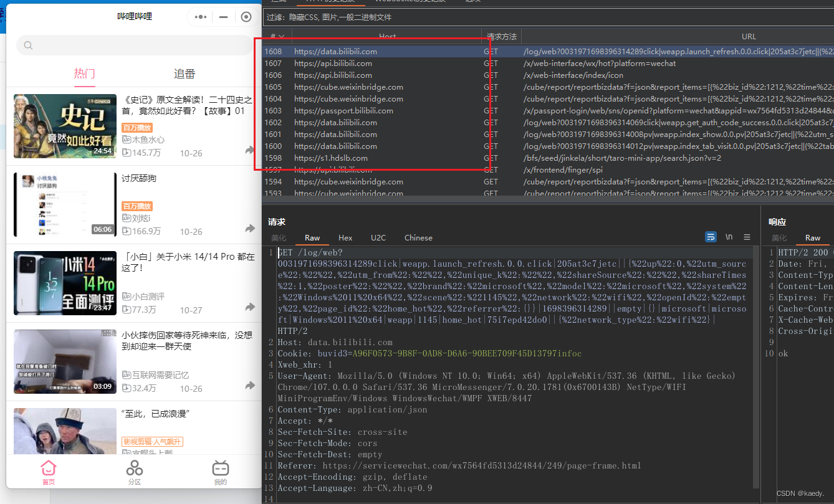The width and height of the screenshot is (834, 504).
Task: Toggle the \n non-printable characters display
Action: [729, 237]
